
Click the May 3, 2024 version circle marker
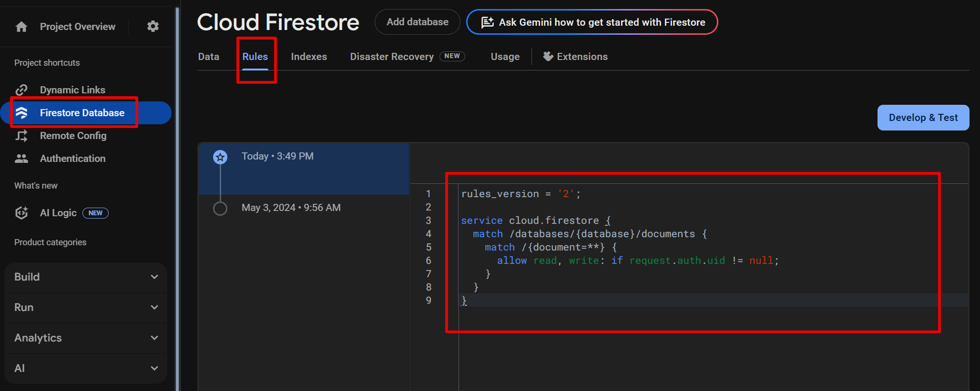click(220, 208)
